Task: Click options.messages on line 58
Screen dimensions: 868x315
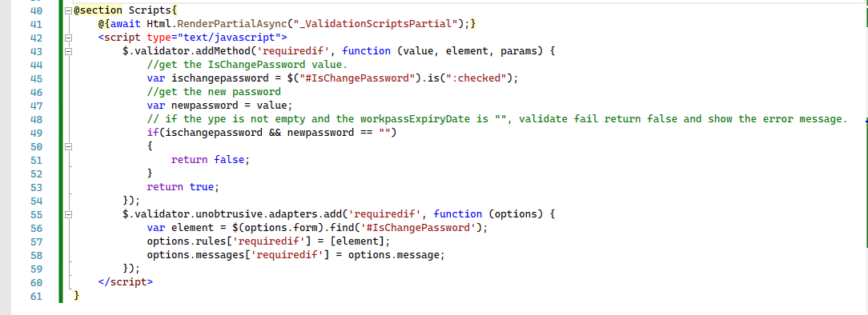Action: tap(195, 255)
